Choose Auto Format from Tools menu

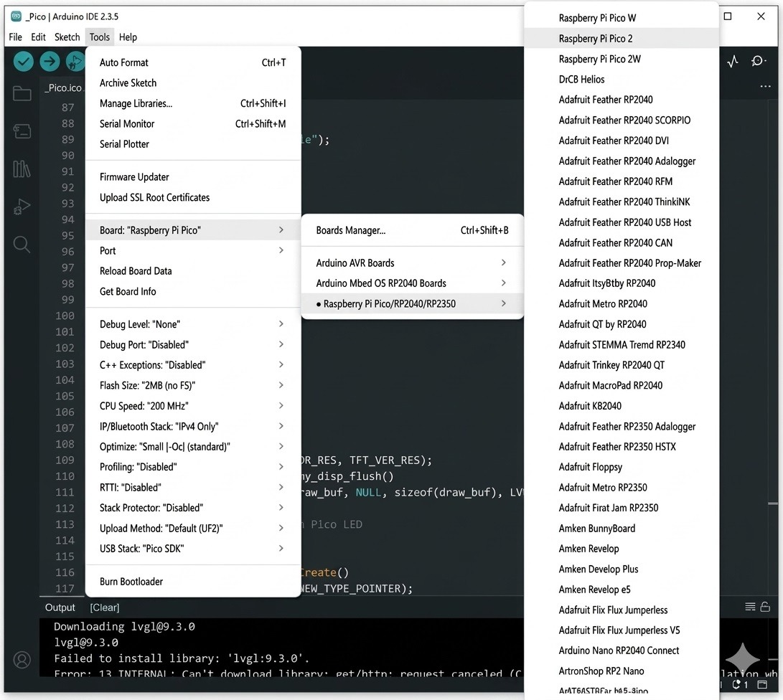(193, 62)
